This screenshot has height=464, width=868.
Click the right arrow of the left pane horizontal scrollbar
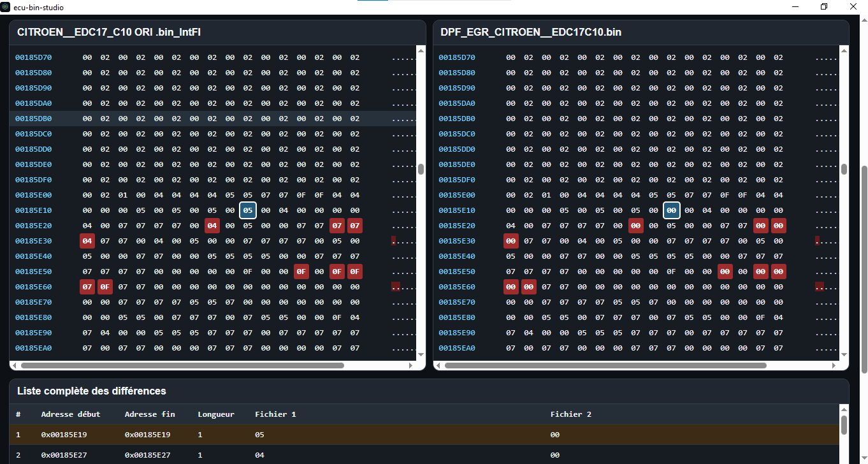pyautogui.click(x=412, y=366)
